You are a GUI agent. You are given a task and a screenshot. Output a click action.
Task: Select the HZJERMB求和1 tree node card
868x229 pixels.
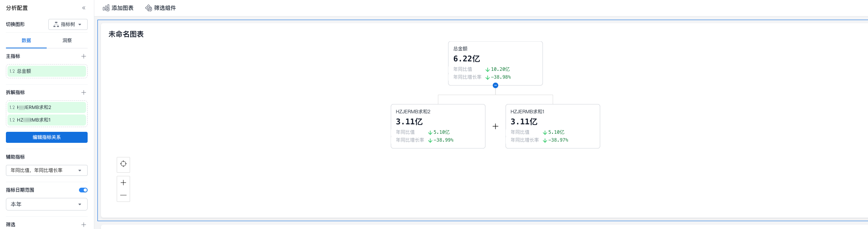(x=552, y=126)
